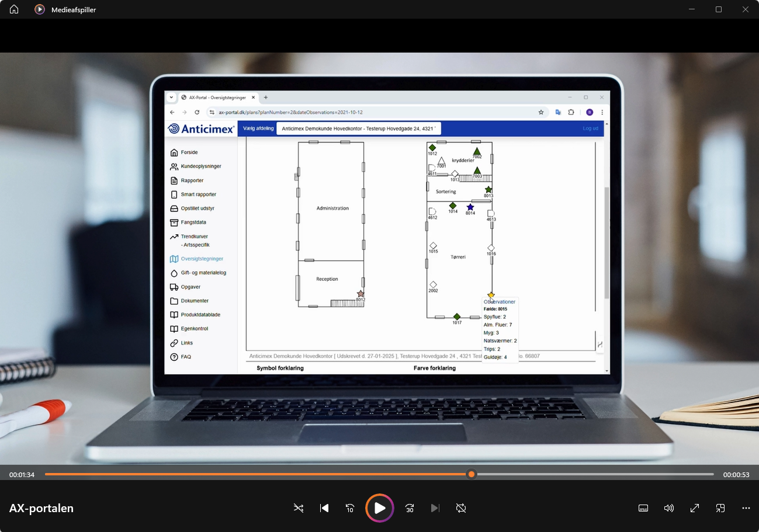
Task: Select the AX-Portal Oversigtstegninger browser tab
Action: (x=218, y=98)
